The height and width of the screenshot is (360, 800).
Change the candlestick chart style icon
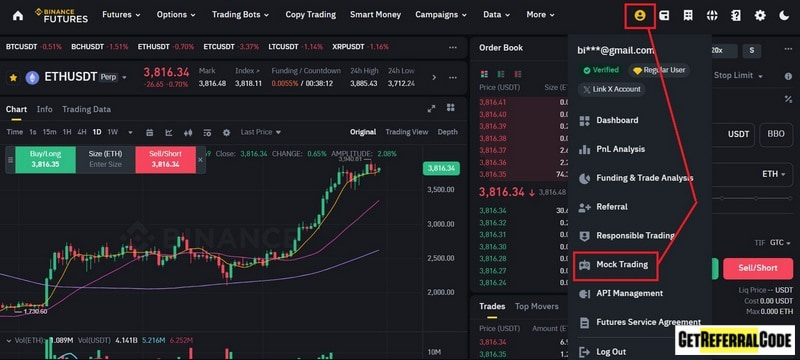188,133
